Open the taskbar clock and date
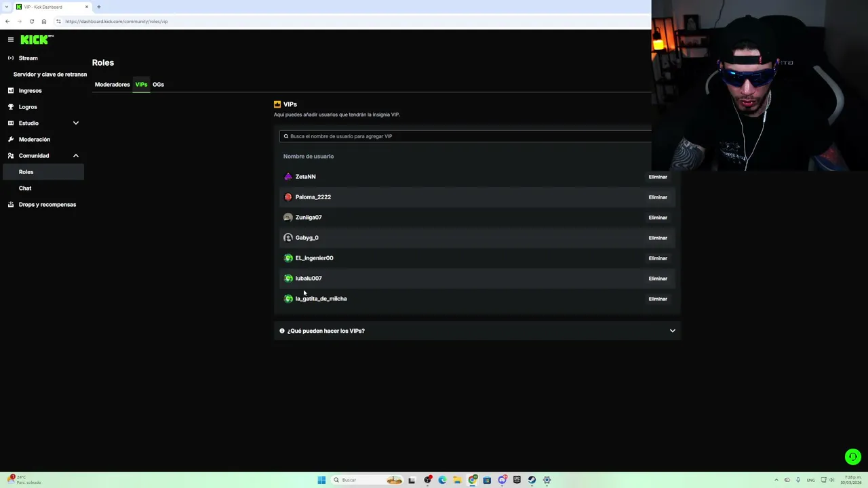This screenshot has height=488, width=868. (x=851, y=480)
